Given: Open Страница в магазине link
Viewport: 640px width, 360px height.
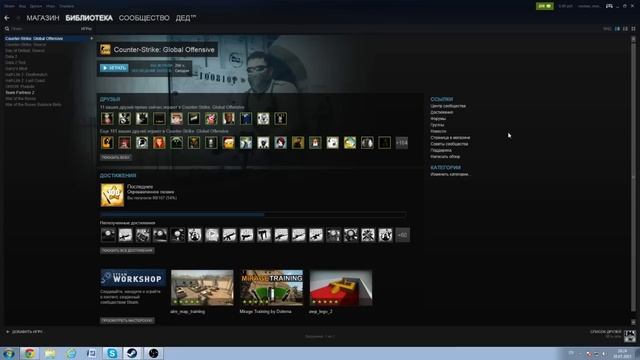Looking at the screenshot, I should 450,138.
